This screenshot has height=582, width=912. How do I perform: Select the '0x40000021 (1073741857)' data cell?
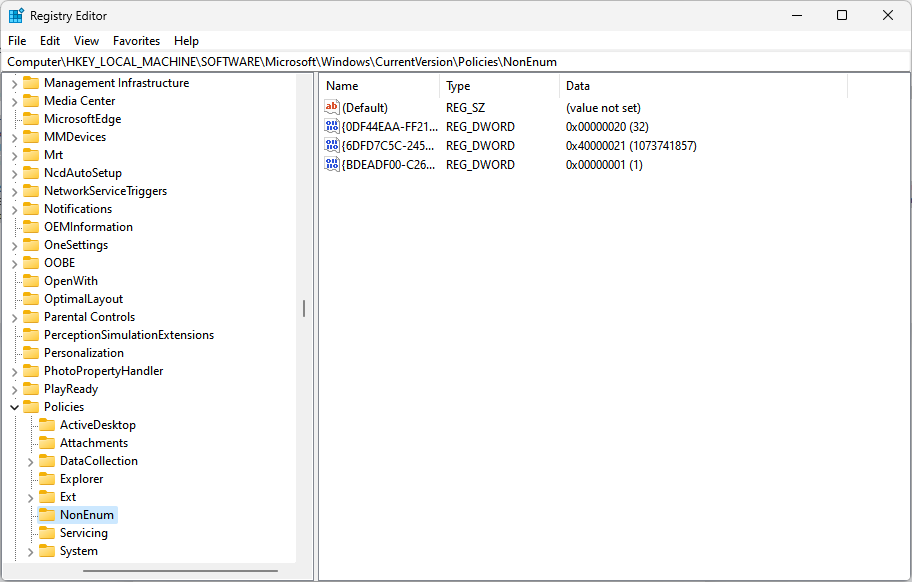(x=631, y=145)
